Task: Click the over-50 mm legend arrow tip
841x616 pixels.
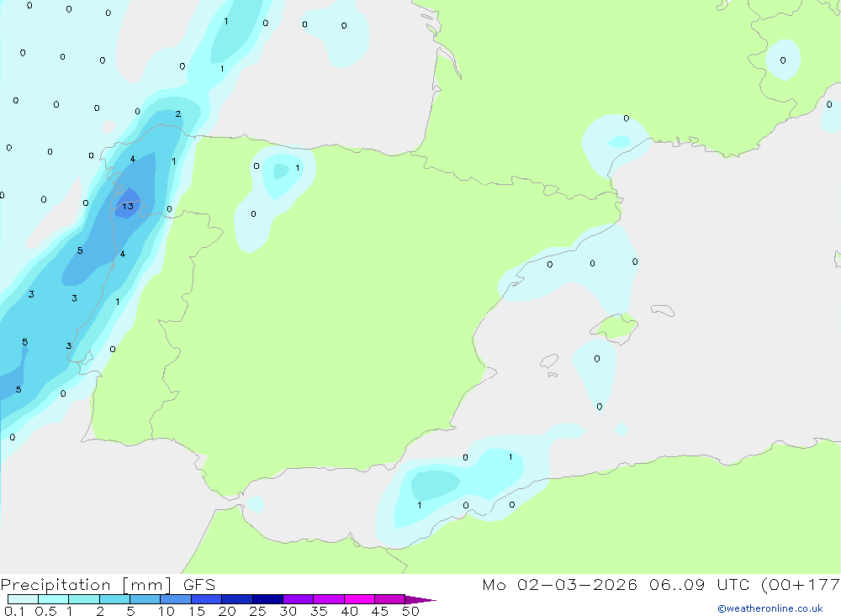Action: [x=421, y=600]
